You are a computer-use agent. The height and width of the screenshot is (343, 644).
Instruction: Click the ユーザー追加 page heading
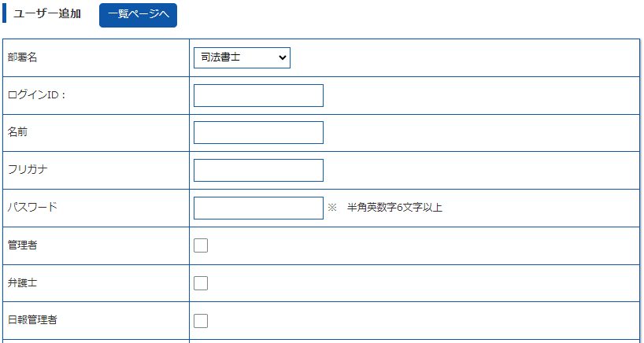click(x=47, y=14)
